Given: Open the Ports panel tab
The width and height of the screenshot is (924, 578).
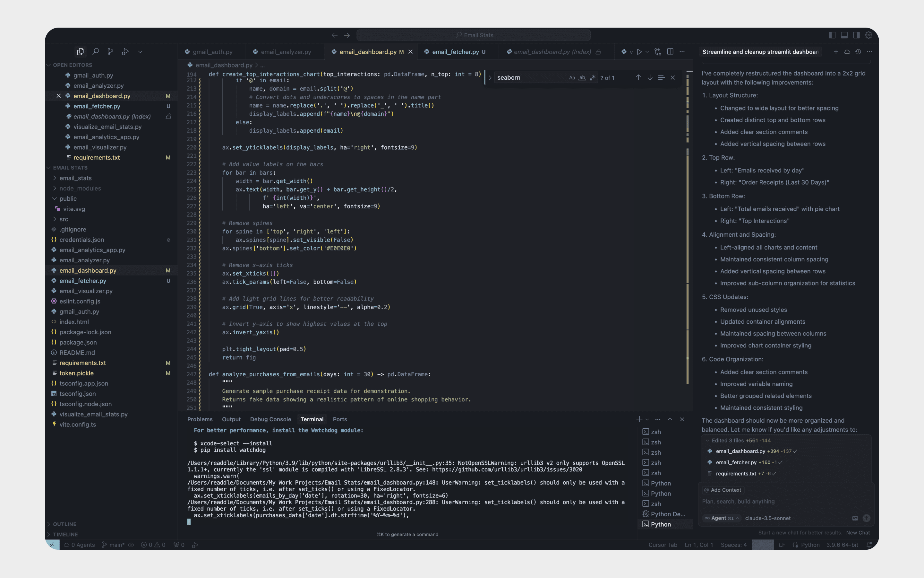Looking at the screenshot, I should 340,419.
